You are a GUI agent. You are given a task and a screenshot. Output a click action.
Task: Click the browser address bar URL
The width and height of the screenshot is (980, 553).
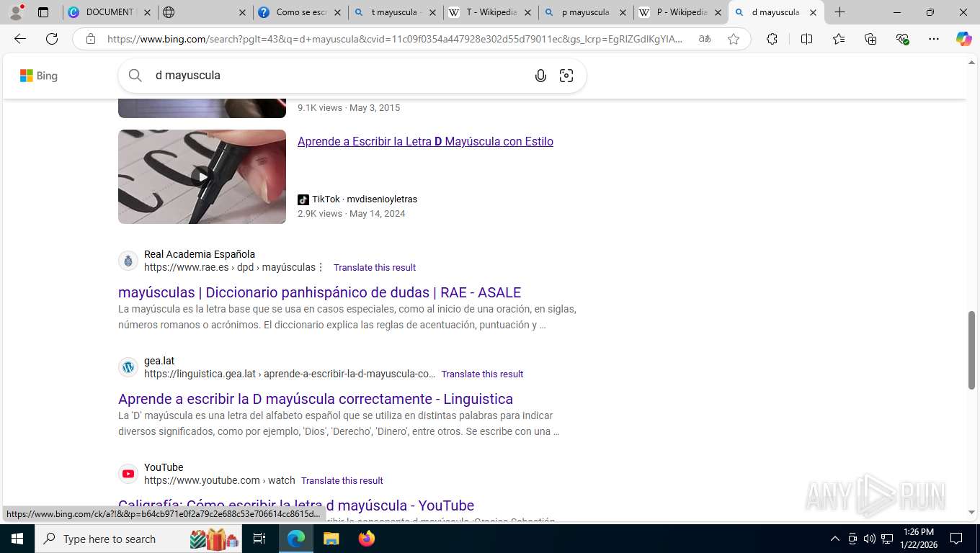click(395, 39)
